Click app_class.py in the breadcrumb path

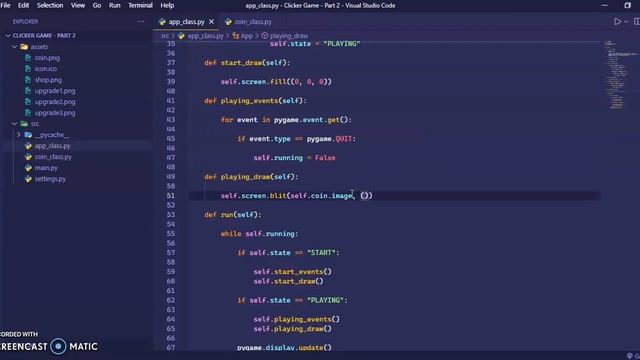(x=205, y=36)
